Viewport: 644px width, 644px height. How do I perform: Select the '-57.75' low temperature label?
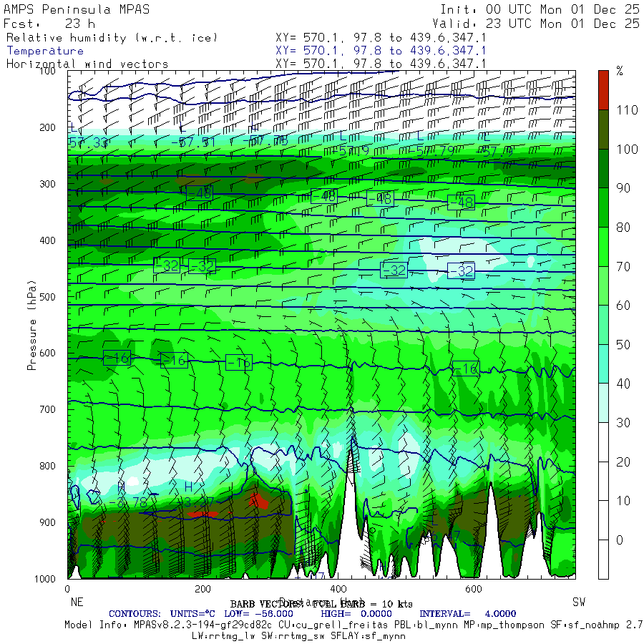click(265, 141)
